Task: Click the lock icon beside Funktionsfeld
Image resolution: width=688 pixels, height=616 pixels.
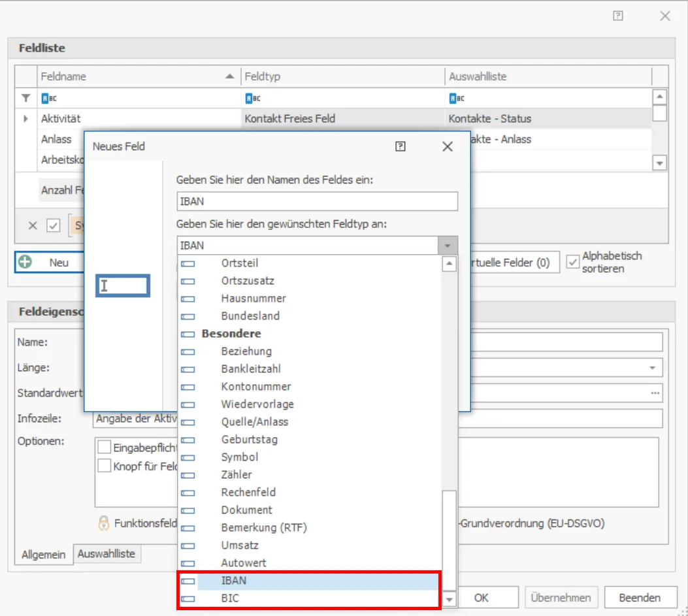Action: 103,523
